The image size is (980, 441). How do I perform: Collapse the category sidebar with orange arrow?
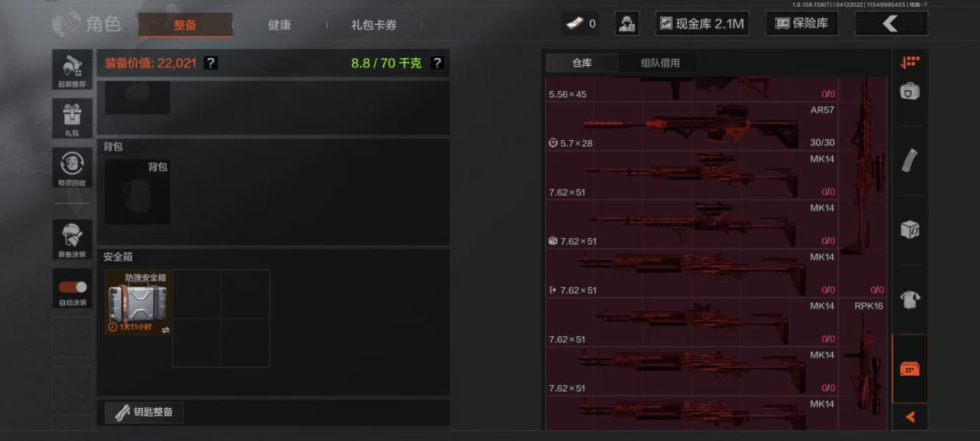click(x=910, y=417)
